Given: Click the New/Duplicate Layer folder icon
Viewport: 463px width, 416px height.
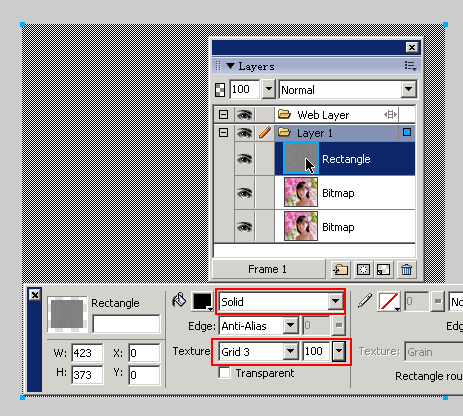Looking at the screenshot, I should (341, 269).
